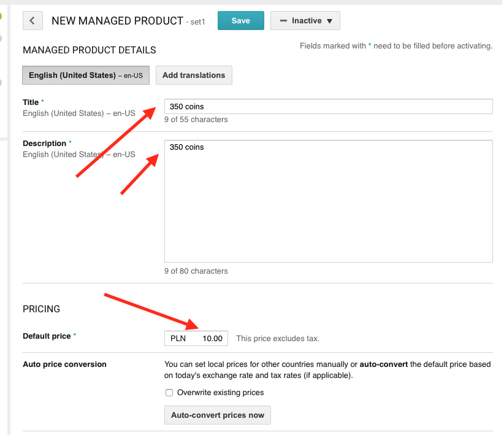This screenshot has height=435, width=504.
Task: Click the Managed Product Details heading
Action: pyautogui.click(x=90, y=50)
